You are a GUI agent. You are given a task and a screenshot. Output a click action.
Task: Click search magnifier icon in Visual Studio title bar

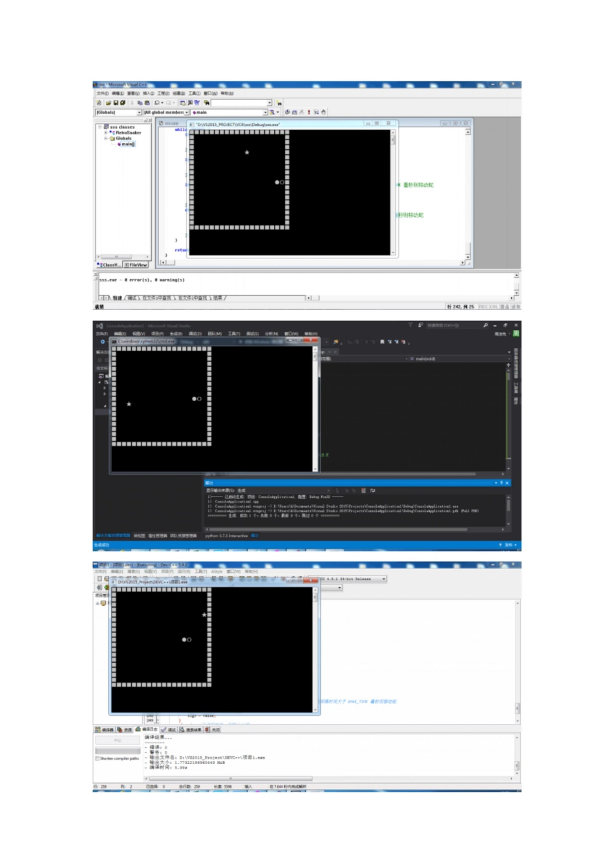point(485,325)
